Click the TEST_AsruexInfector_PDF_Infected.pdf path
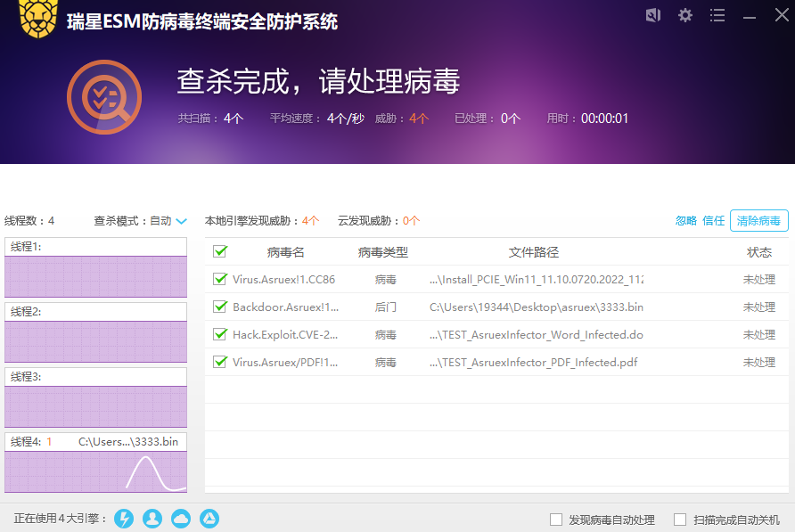The height and width of the screenshot is (532, 795). tap(533, 362)
